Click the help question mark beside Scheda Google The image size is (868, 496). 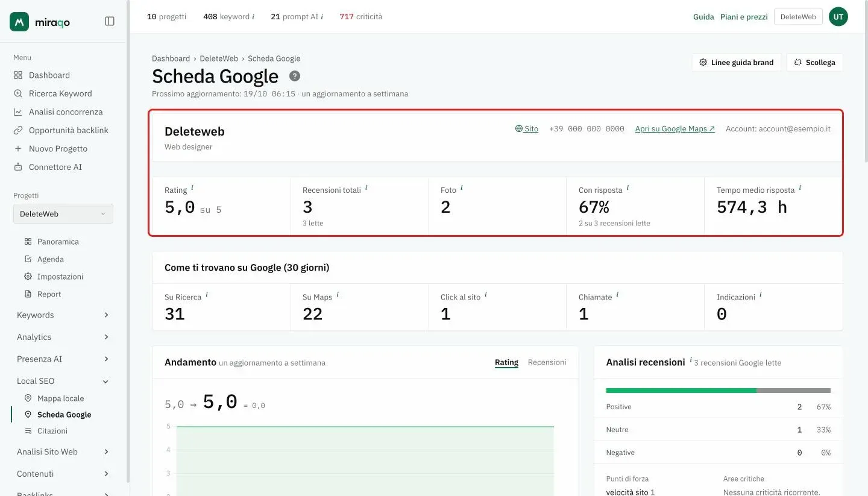(294, 76)
